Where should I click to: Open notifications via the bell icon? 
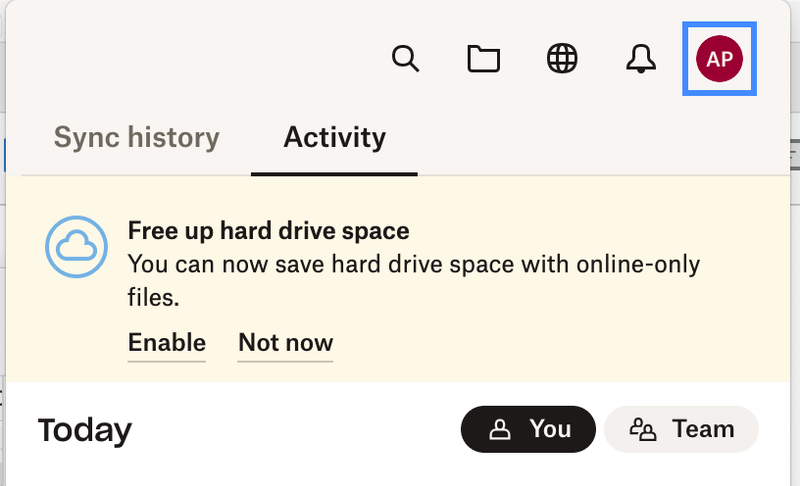641,59
